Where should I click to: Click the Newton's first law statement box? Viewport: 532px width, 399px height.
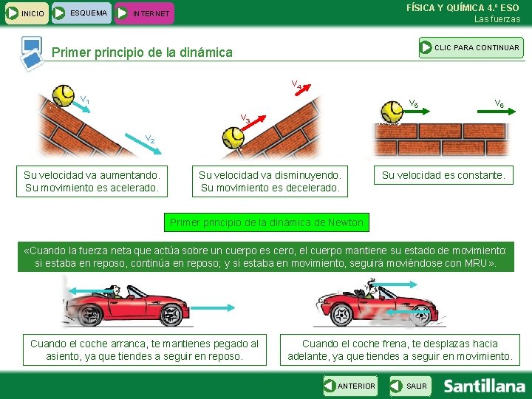[266, 256]
